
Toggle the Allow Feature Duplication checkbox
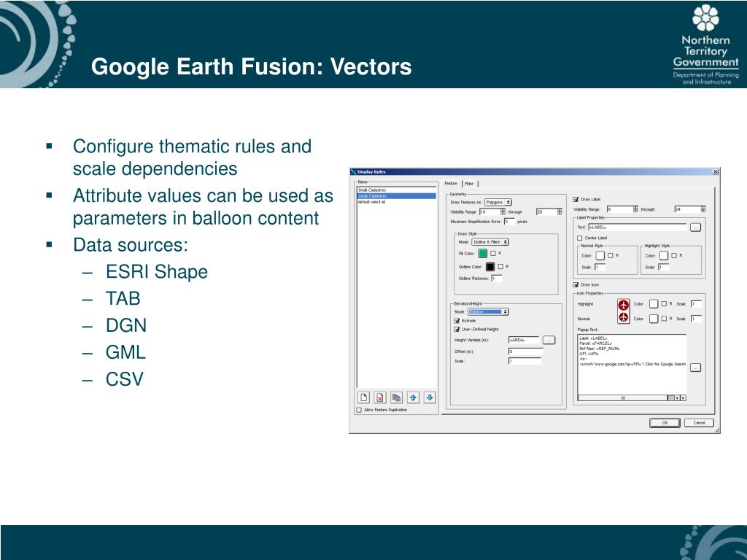tap(359, 410)
